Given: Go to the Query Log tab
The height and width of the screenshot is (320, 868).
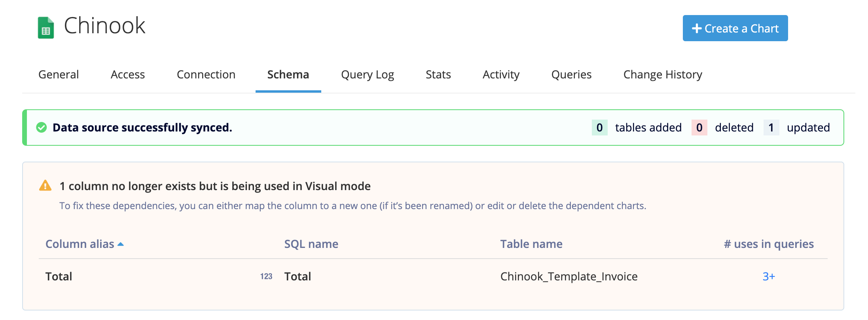Looking at the screenshot, I should (x=368, y=74).
